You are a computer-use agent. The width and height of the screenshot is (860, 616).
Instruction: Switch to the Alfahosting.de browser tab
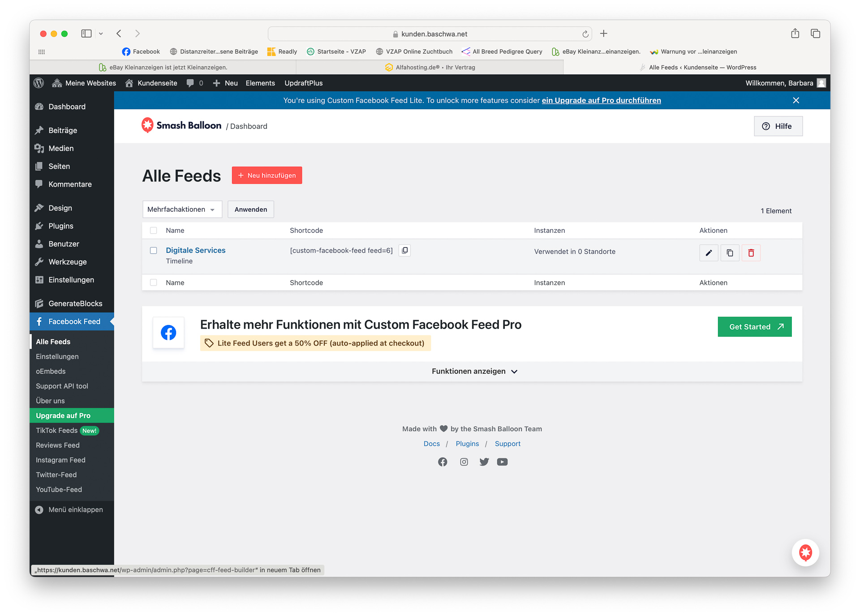click(x=430, y=67)
